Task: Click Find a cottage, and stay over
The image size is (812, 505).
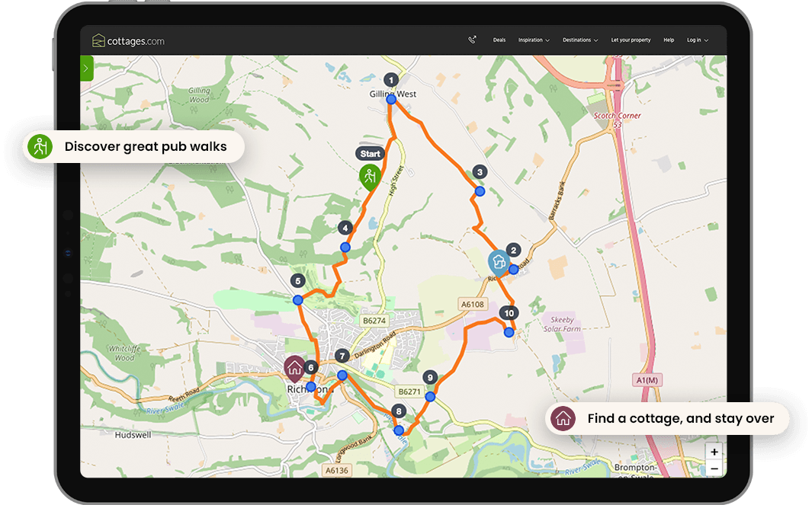Action: pos(668,418)
